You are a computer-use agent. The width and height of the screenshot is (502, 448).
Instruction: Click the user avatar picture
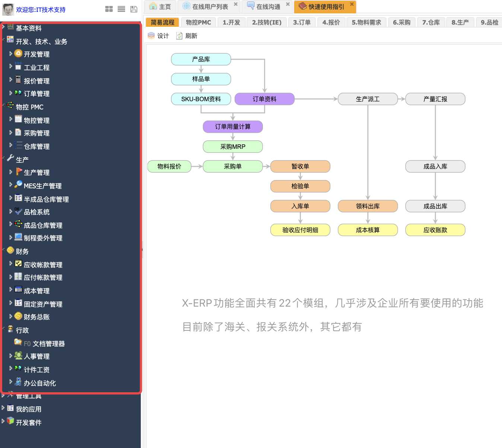(8, 9)
